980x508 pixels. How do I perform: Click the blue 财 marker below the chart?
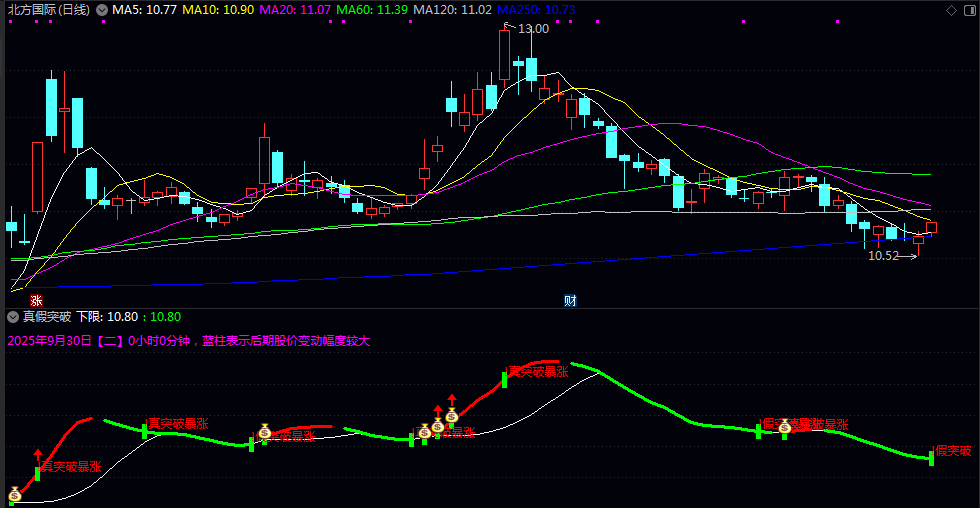point(570,300)
